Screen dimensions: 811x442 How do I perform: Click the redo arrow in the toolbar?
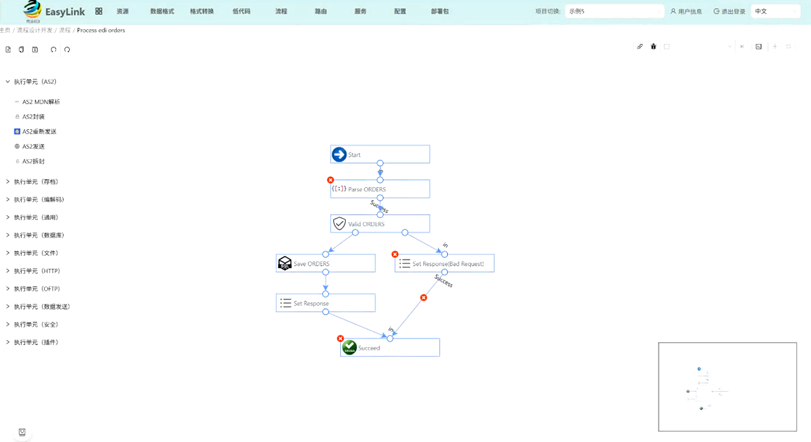coord(67,49)
